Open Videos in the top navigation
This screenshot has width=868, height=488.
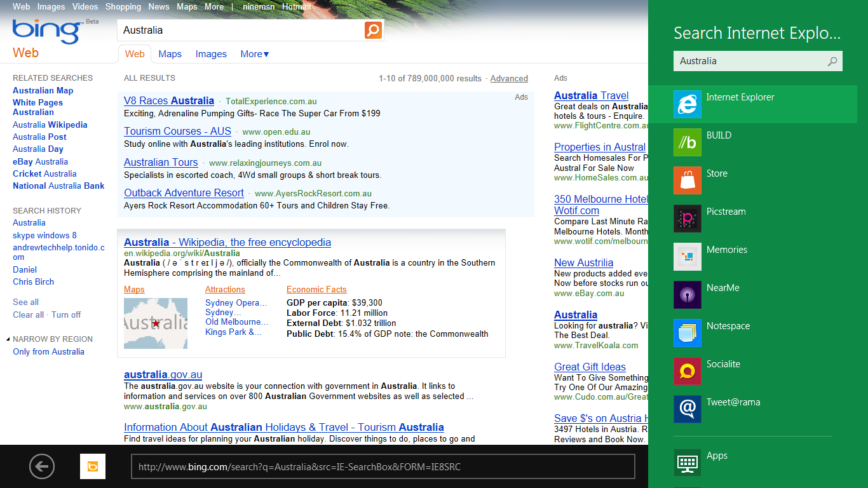click(85, 6)
